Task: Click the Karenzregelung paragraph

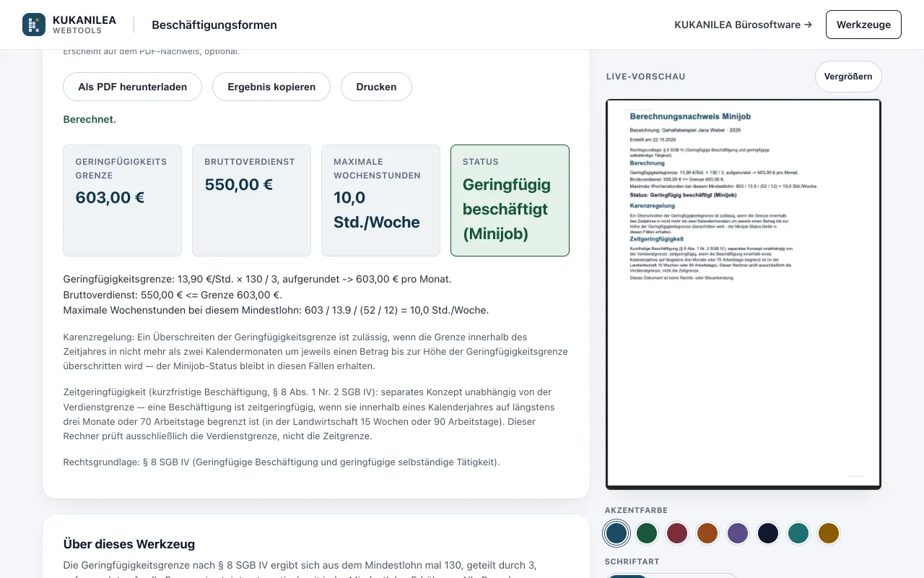Action: coord(316,352)
